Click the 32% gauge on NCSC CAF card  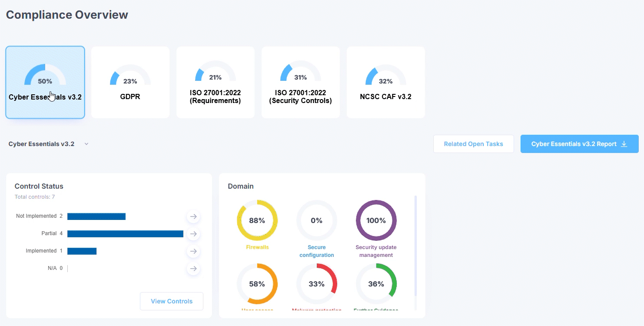coord(386,75)
